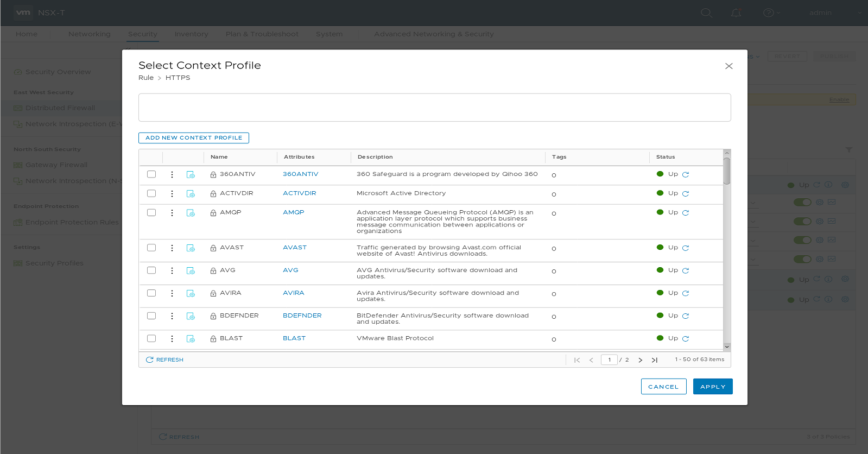Click the profile icon in the BDEFNDER row
868x454 pixels.
coord(191,316)
